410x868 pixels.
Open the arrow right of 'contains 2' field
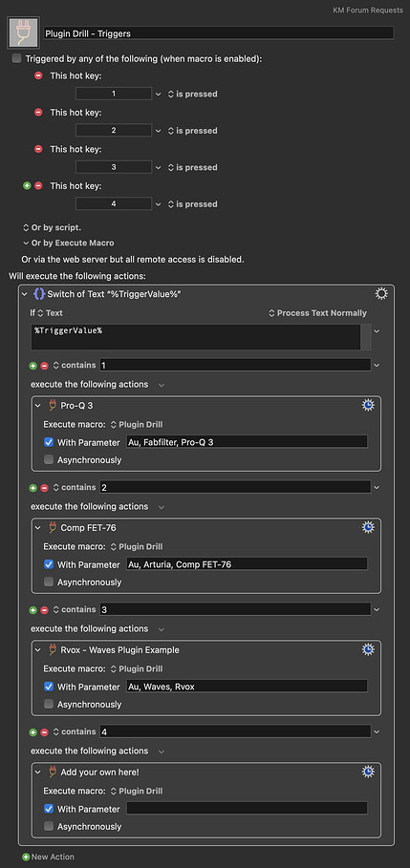(377, 487)
